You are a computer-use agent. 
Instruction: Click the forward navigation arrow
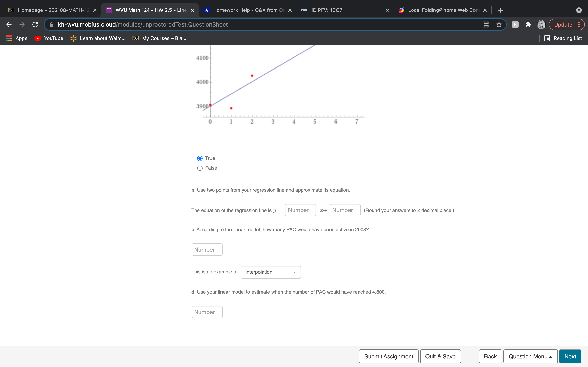[22, 24]
